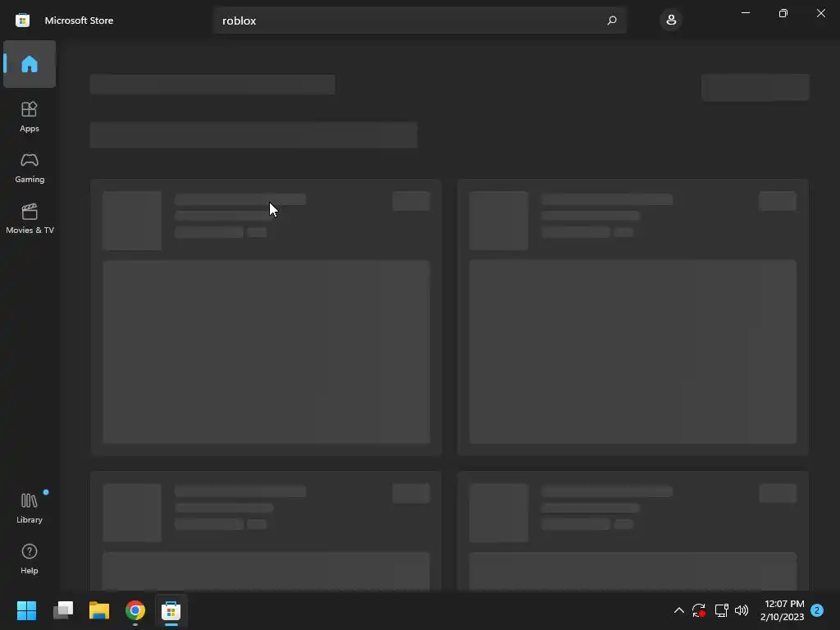Image resolution: width=840 pixels, height=630 pixels.
Task: Open the volume control in tray
Action: [742, 610]
